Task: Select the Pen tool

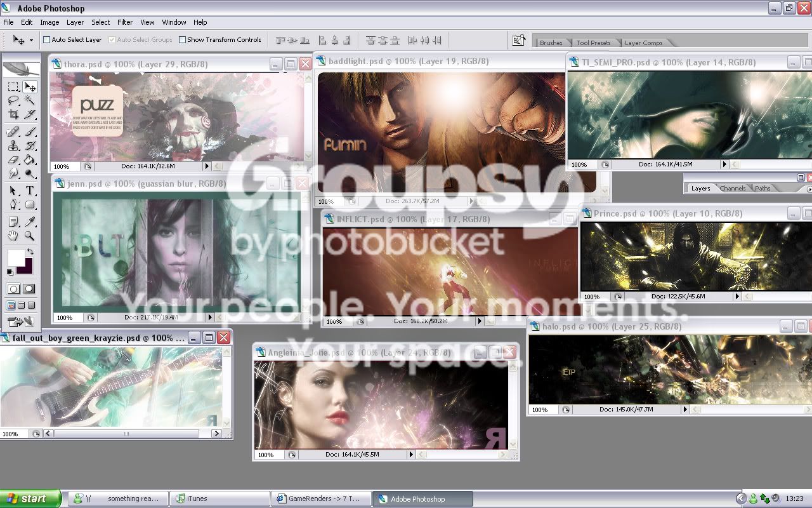Action: (13, 204)
